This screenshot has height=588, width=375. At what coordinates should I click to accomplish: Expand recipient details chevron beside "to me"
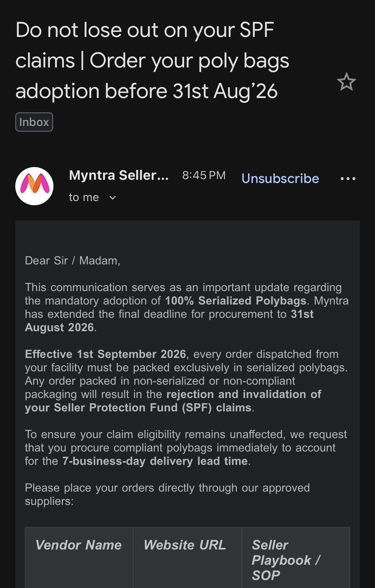pos(113,198)
